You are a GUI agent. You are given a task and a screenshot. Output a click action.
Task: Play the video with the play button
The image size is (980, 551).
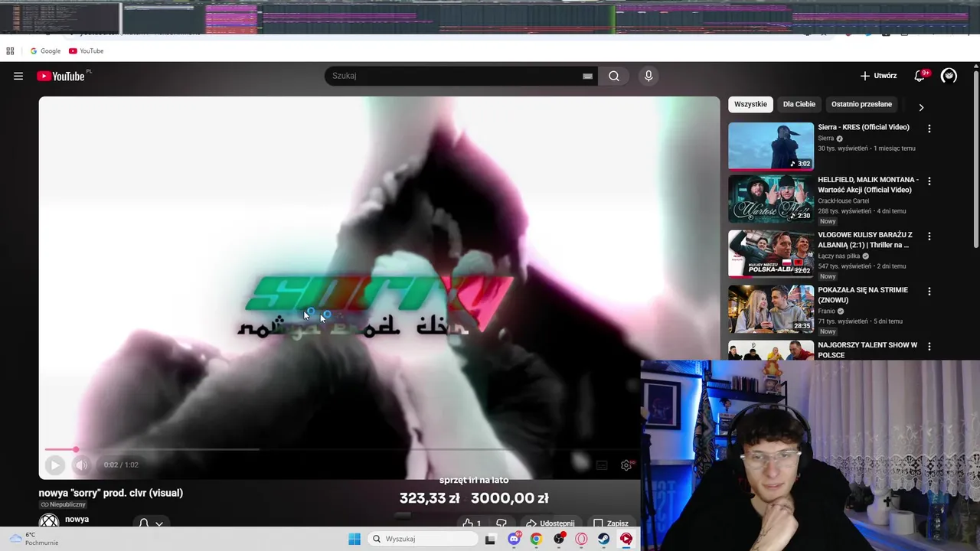pos(54,465)
